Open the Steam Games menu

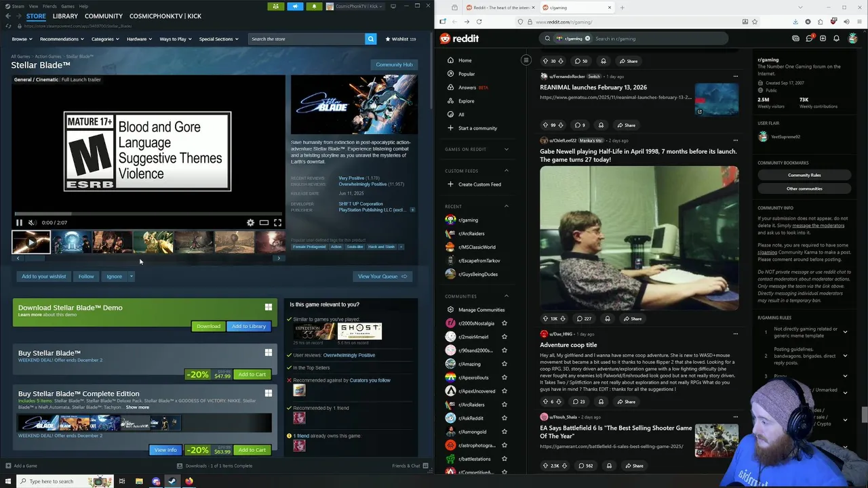pos(68,6)
